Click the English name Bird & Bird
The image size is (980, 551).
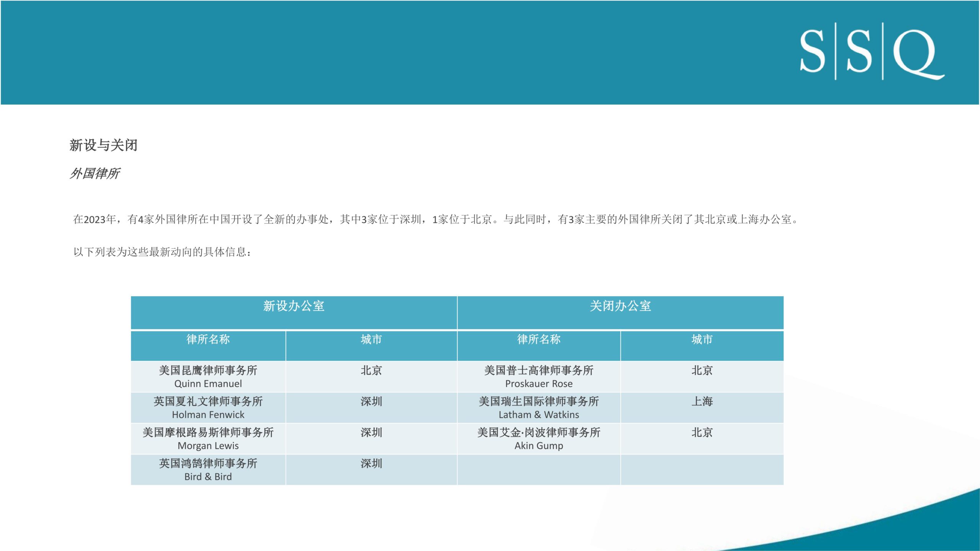point(208,477)
